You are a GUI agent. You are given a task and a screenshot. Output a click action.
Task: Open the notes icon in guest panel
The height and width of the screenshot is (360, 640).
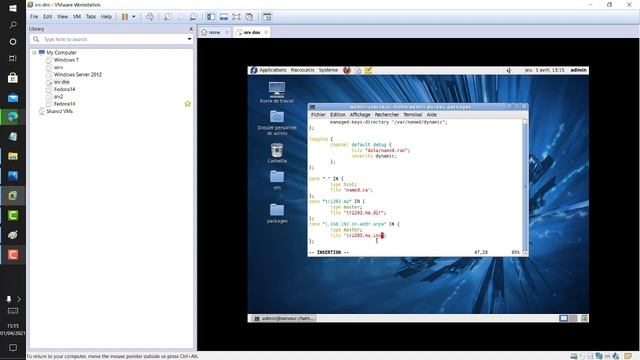pyautogui.click(x=369, y=70)
